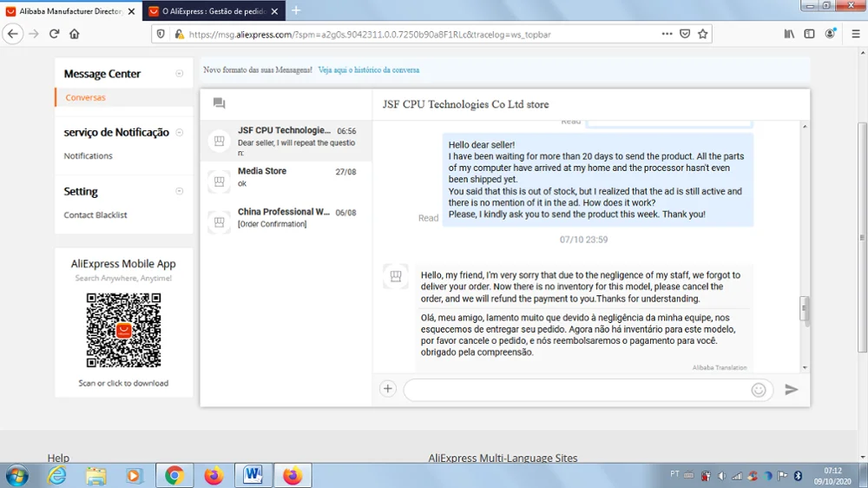This screenshot has height=488, width=868.
Task: Click the seller avatar beside the reply message
Action: (395, 276)
